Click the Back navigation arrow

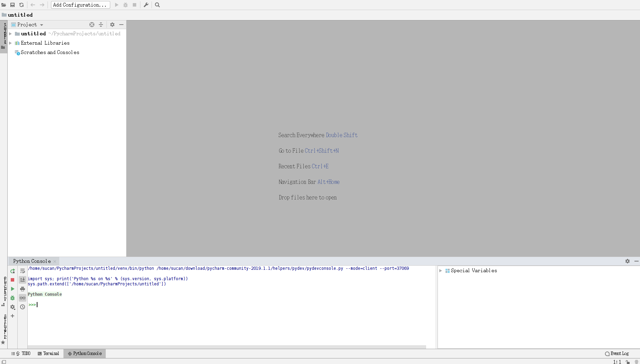(33, 5)
